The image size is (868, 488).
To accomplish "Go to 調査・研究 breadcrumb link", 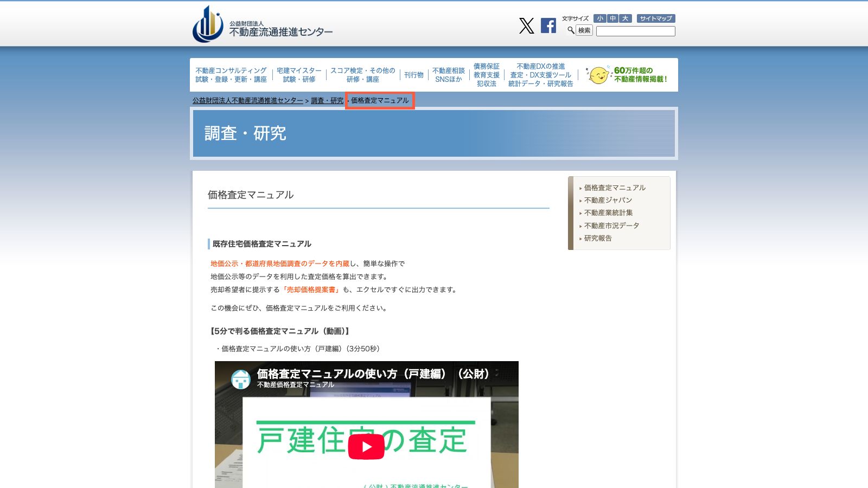I will click(x=327, y=101).
